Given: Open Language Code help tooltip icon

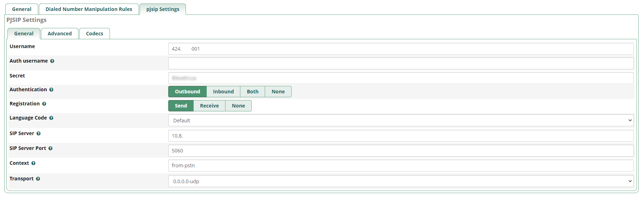Looking at the screenshot, I should click(51, 118).
